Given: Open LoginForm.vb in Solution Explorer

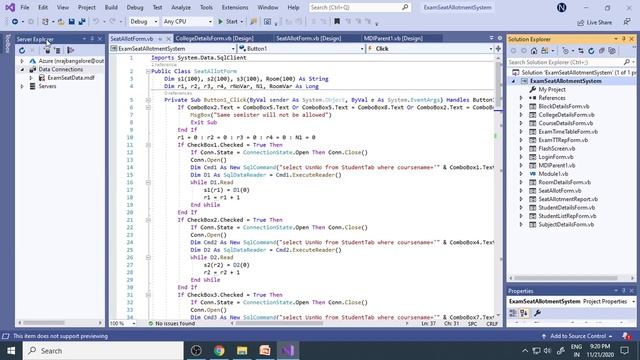Looking at the screenshot, I should pyautogui.click(x=556, y=157).
